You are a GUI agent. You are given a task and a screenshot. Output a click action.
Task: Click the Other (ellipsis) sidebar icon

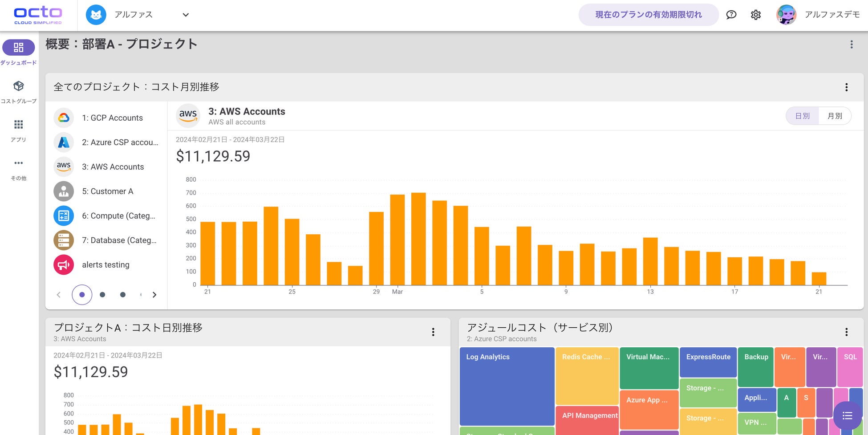coord(18,163)
